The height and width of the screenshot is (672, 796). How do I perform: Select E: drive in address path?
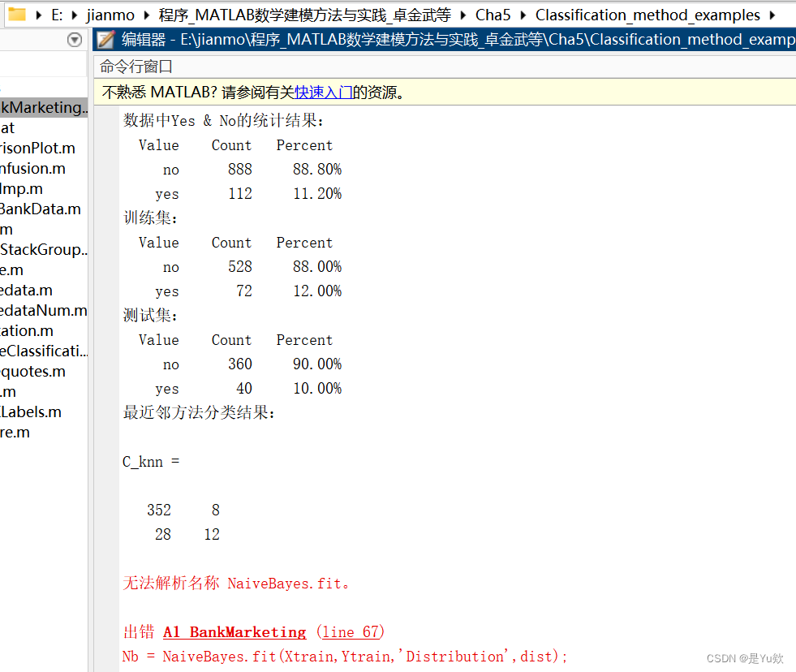tap(57, 15)
